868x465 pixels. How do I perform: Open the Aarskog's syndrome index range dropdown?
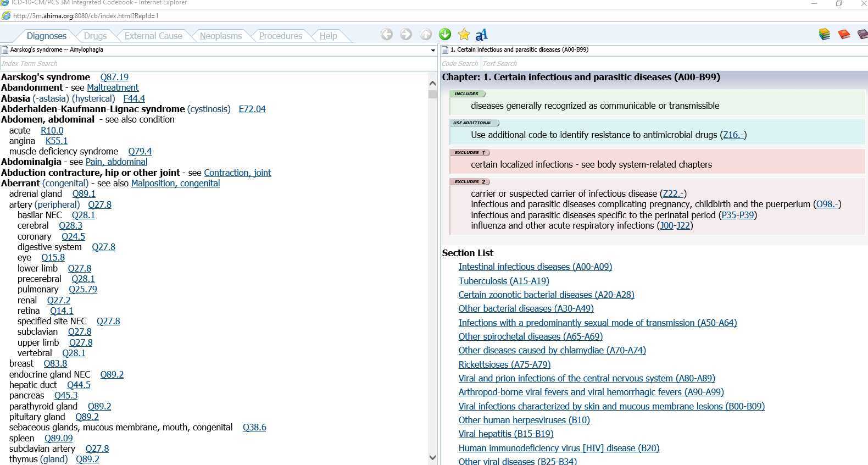433,50
